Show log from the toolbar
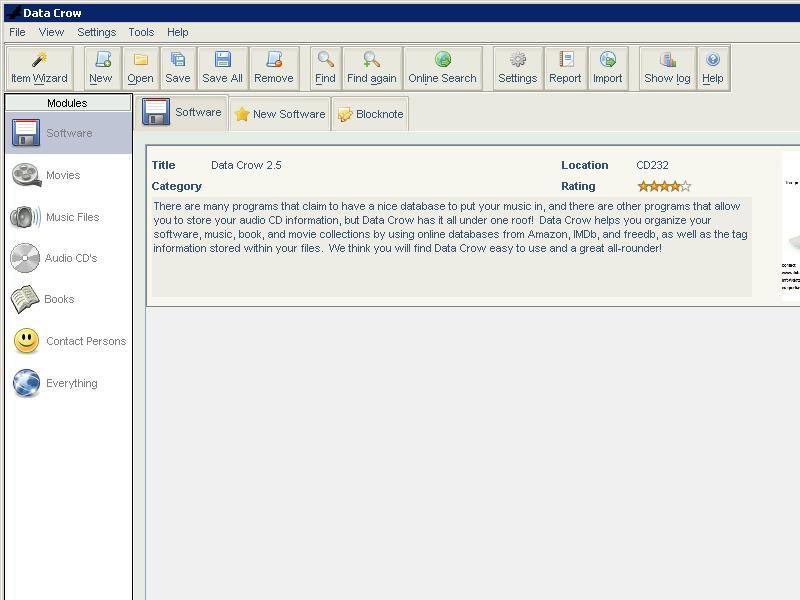The width and height of the screenshot is (800, 600). coord(667,68)
